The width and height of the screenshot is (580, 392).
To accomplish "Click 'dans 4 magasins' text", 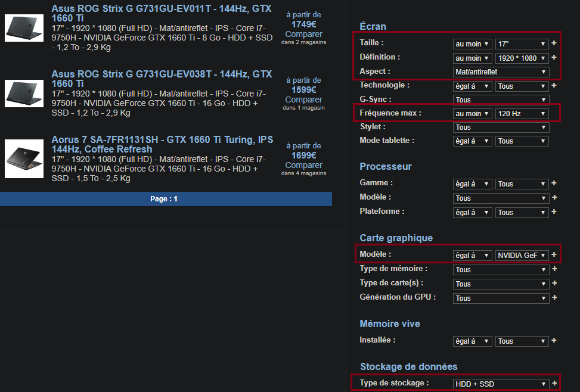I will pyautogui.click(x=303, y=173).
